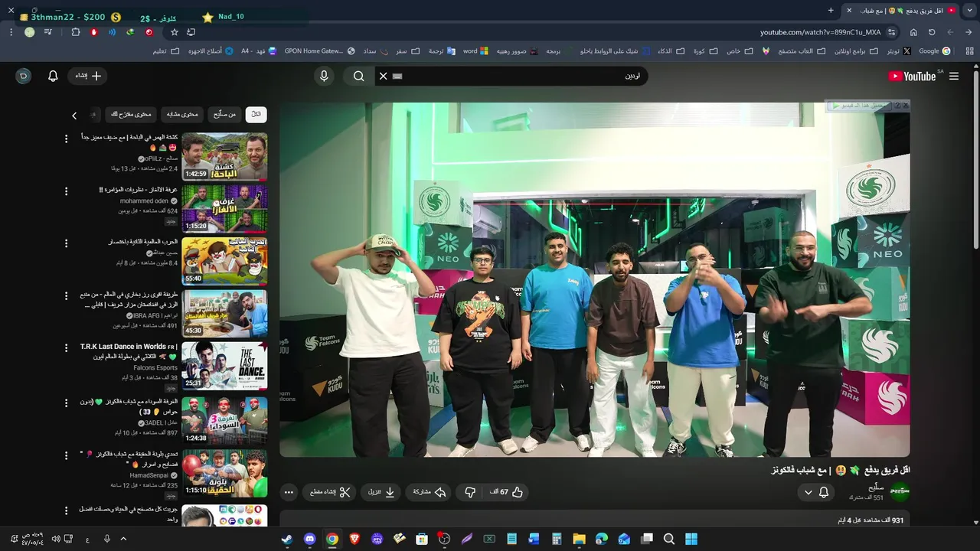This screenshot has height=551, width=980.
Task: Clear the search box with the X
Action: tap(384, 76)
